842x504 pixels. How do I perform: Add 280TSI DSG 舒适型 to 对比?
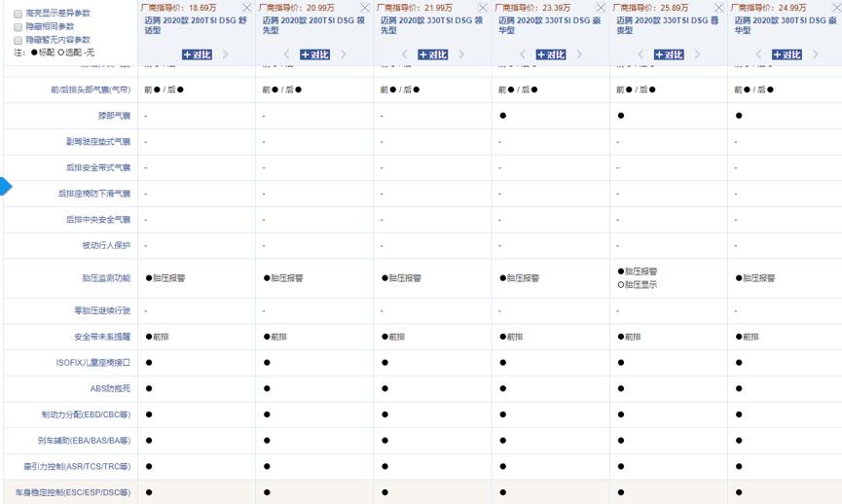(x=197, y=54)
